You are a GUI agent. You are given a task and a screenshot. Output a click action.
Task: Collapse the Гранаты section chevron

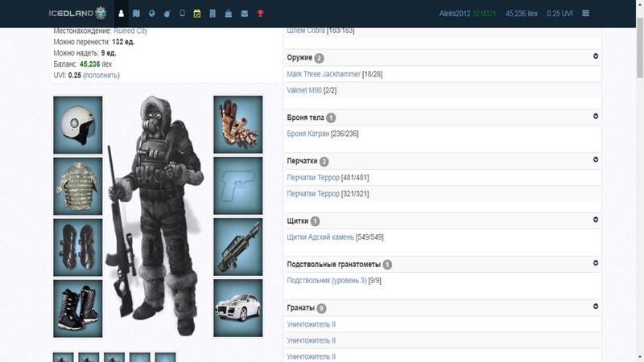click(596, 306)
